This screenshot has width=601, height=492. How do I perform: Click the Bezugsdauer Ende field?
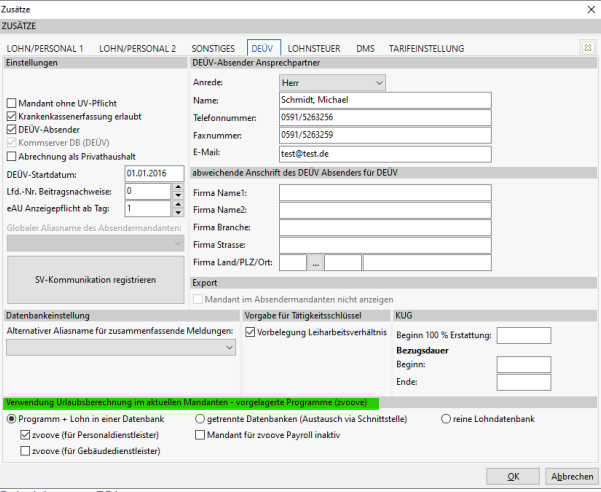point(524,382)
